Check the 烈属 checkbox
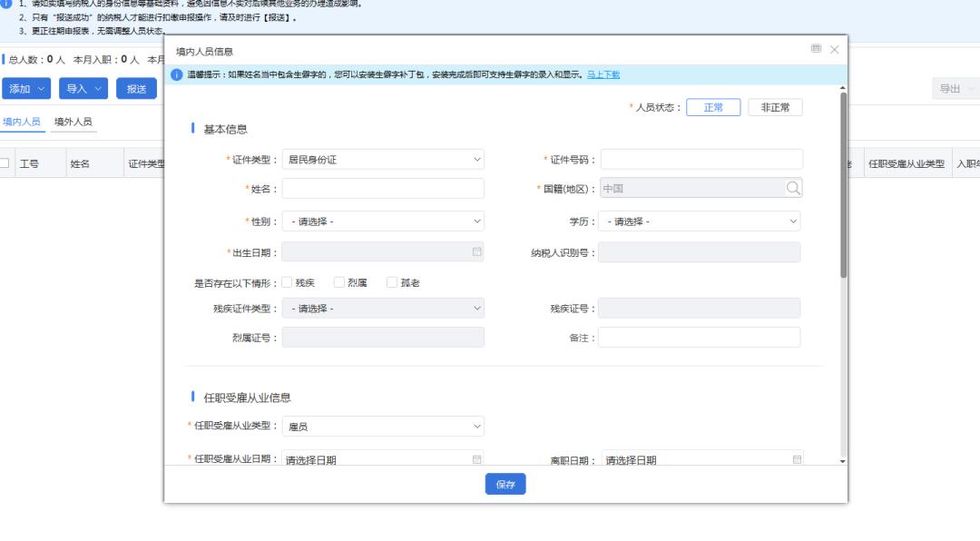Screen dimensions: 980x541 tap(339, 282)
